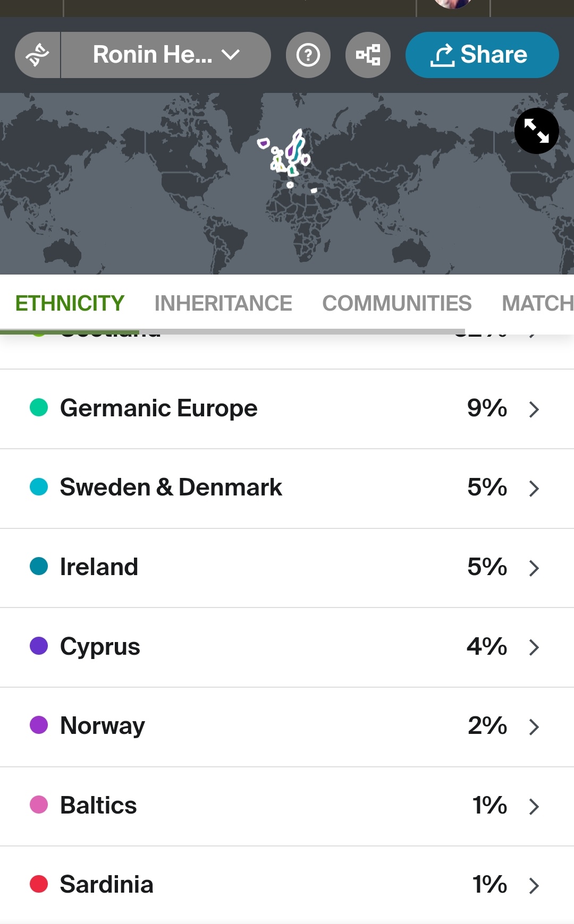Open the family tree icon
574x924 pixels.
click(368, 55)
